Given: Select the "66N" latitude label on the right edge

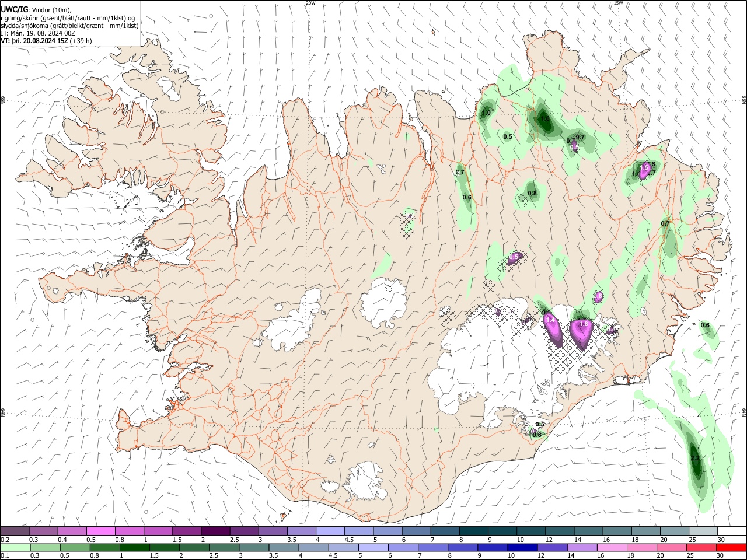Looking at the screenshot, I should pos(744,100).
